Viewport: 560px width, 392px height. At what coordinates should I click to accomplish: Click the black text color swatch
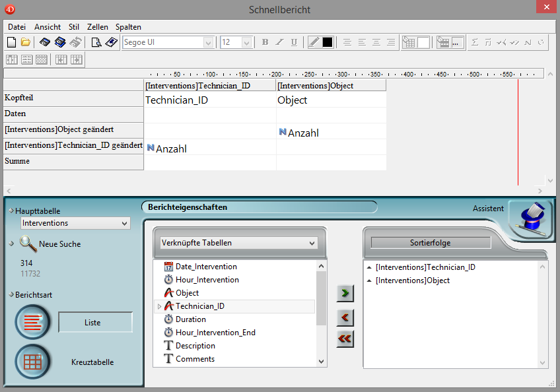coord(328,42)
